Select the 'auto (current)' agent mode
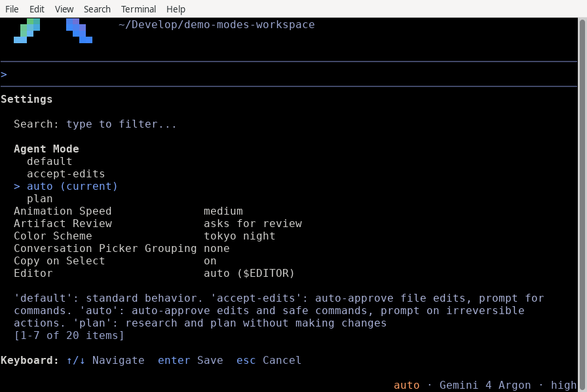 pyautogui.click(x=72, y=187)
